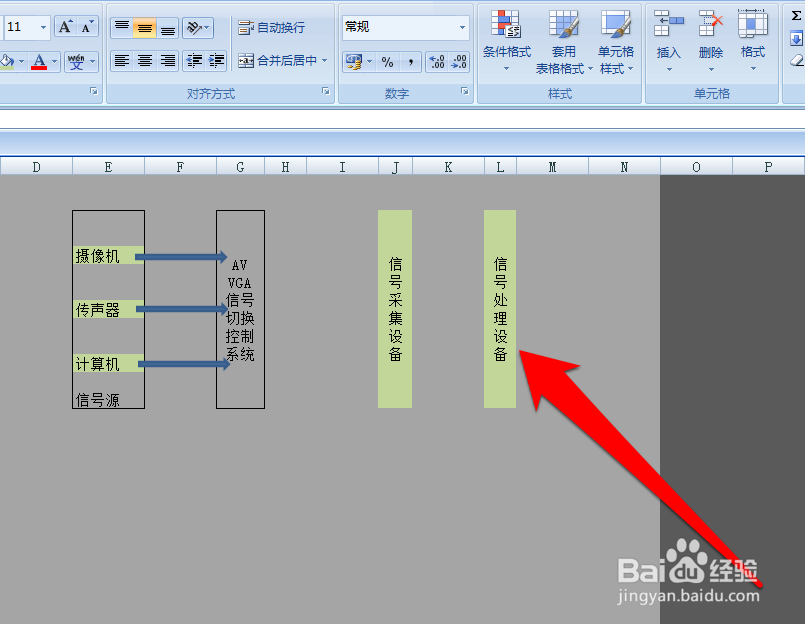
Task: Apply top vertical alignment
Action: coord(122,28)
